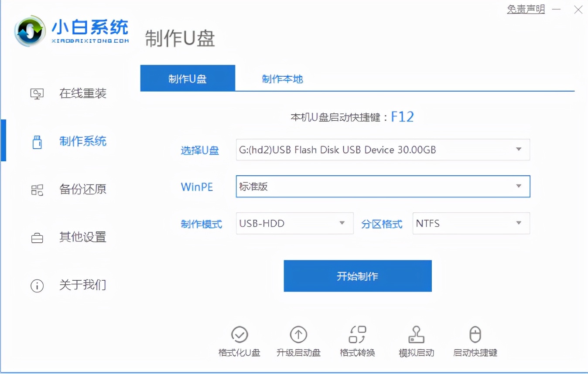
Task: Select 在线重装 in the sidebar
Action: pyautogui.click(x=83, y=93)
